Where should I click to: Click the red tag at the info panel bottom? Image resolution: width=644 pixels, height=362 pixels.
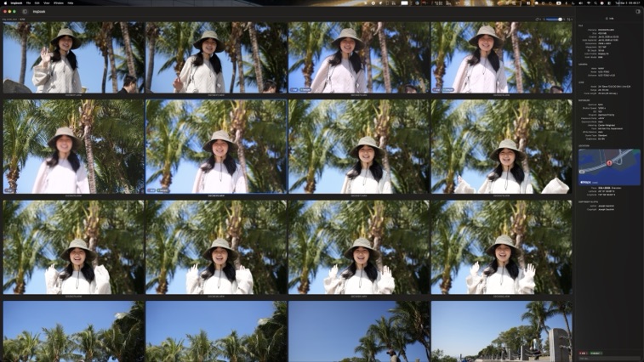(583, 352)
